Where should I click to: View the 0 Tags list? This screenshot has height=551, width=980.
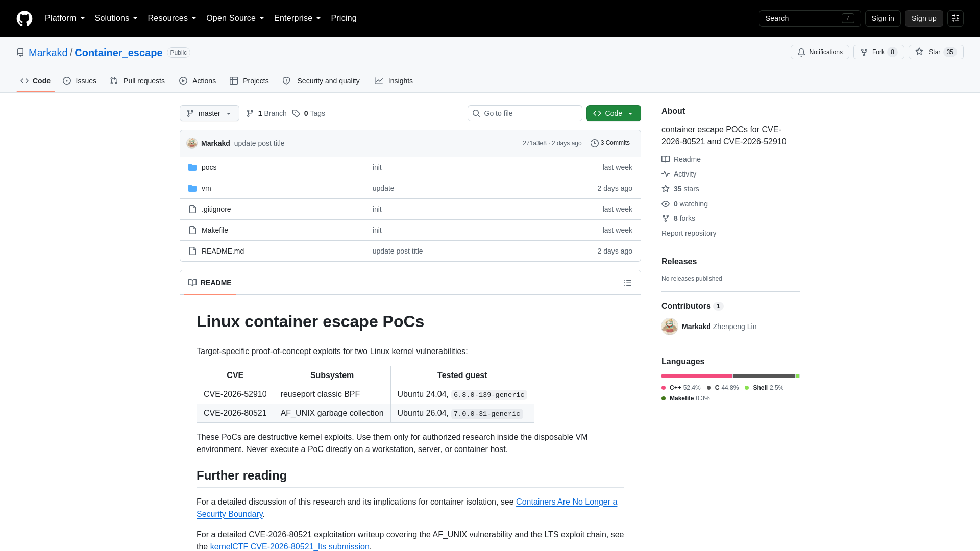point(309,113)
